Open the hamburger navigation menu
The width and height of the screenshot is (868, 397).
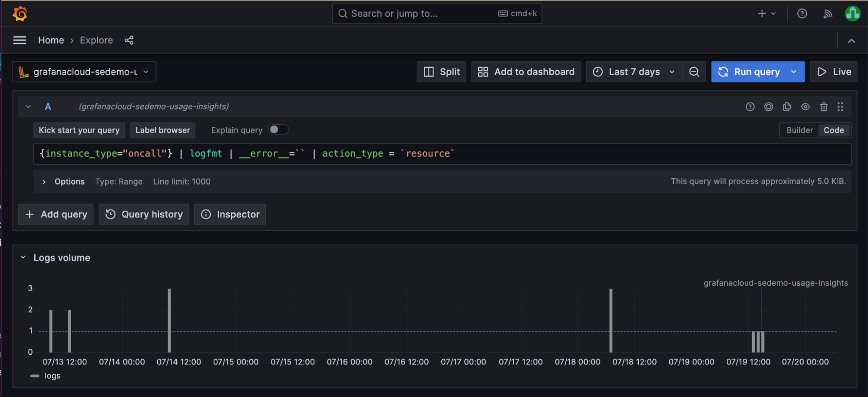coord(20,40)
